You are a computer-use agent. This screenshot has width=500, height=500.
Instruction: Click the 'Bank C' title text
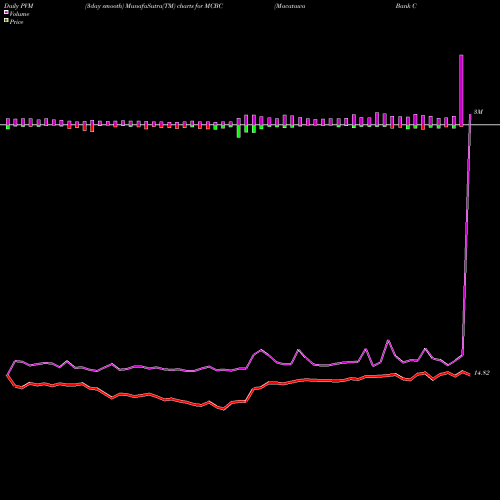[x=406, y=6]
